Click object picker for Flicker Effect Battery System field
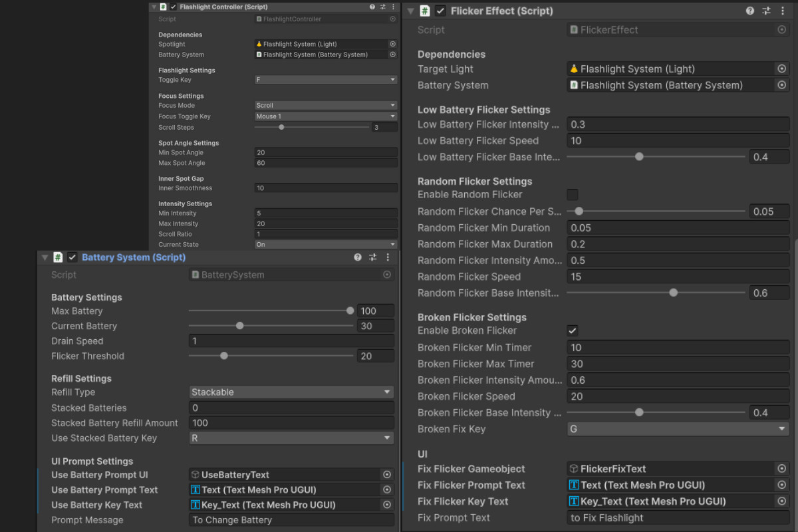 [782, 85]
